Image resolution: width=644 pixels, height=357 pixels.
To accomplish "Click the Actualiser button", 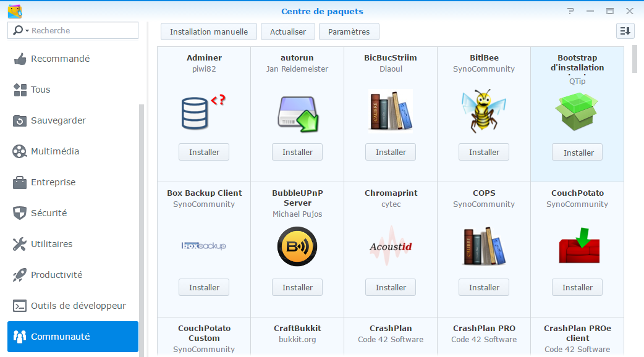I will click(288, 31).
